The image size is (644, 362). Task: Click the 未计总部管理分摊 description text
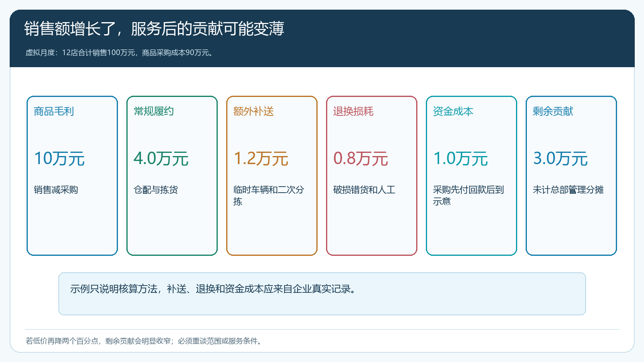(568, 190)
